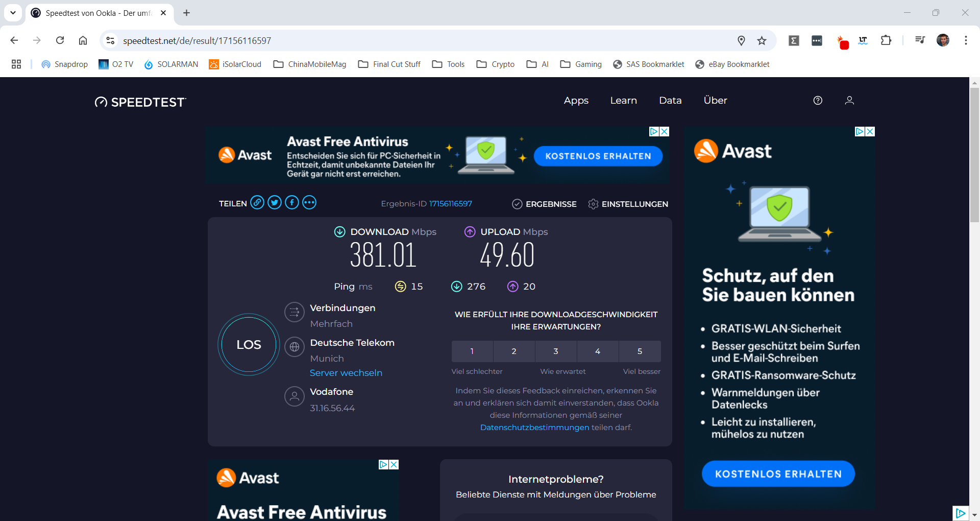The image size is (980, 521).
Task: Click the AdChoices icon on top banner
Action: pyautogui.click(x=654, y=131)
